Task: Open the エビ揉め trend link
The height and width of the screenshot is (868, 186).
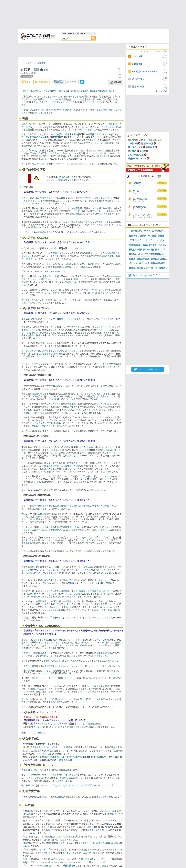Action: pos(132,151)
